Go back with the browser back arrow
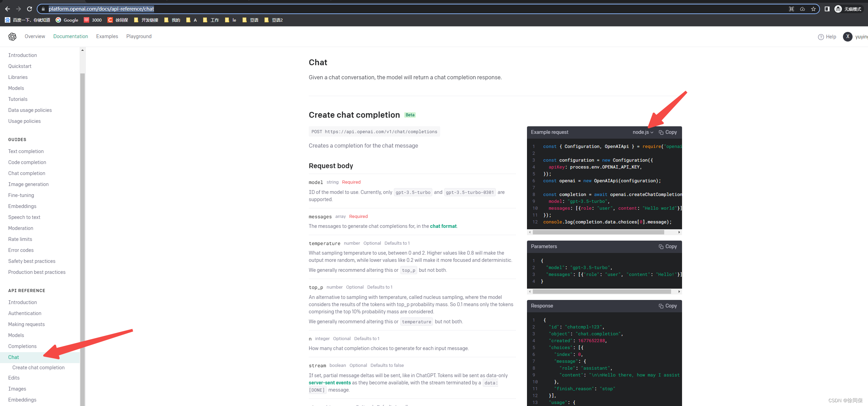 click(8, 9)
